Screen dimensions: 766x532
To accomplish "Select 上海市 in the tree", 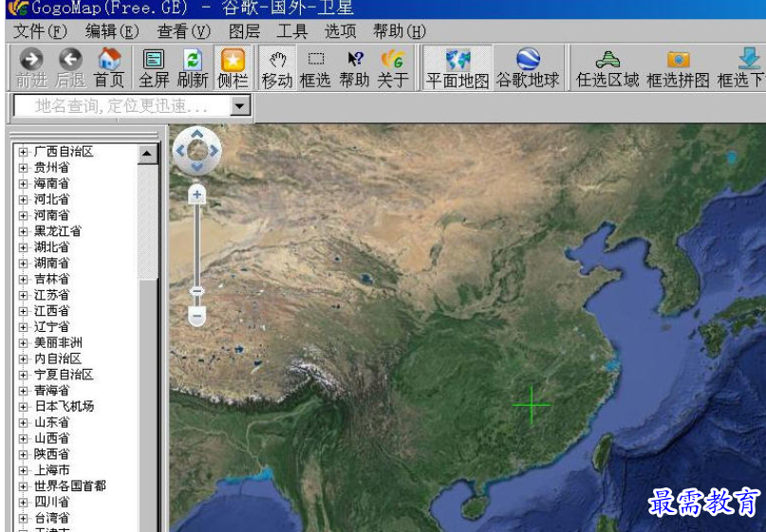I will pyautogui.click(x=51, y=470).
